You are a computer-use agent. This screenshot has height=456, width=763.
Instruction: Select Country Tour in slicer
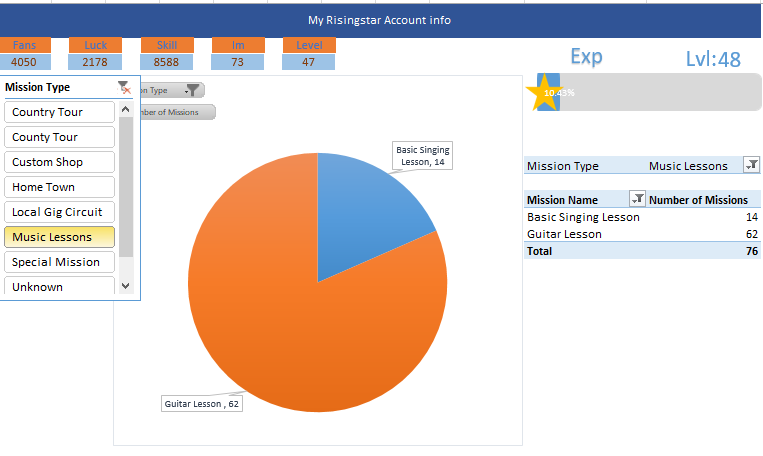pos(59,112)
